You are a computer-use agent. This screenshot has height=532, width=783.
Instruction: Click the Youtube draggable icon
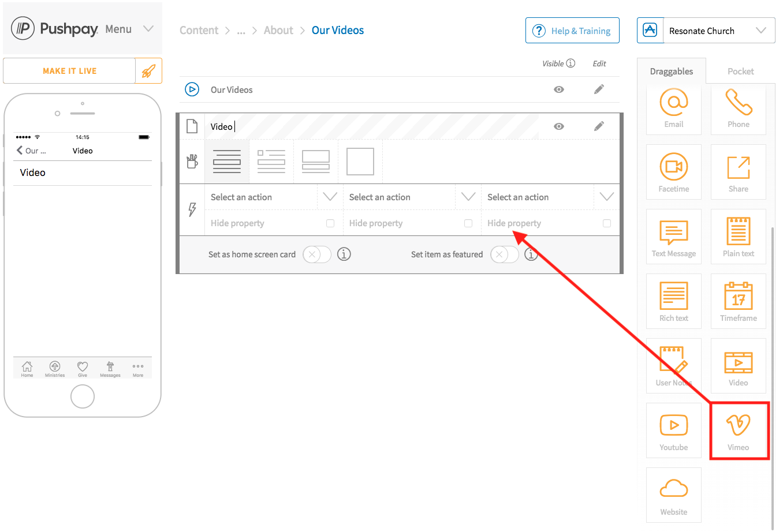673,430
